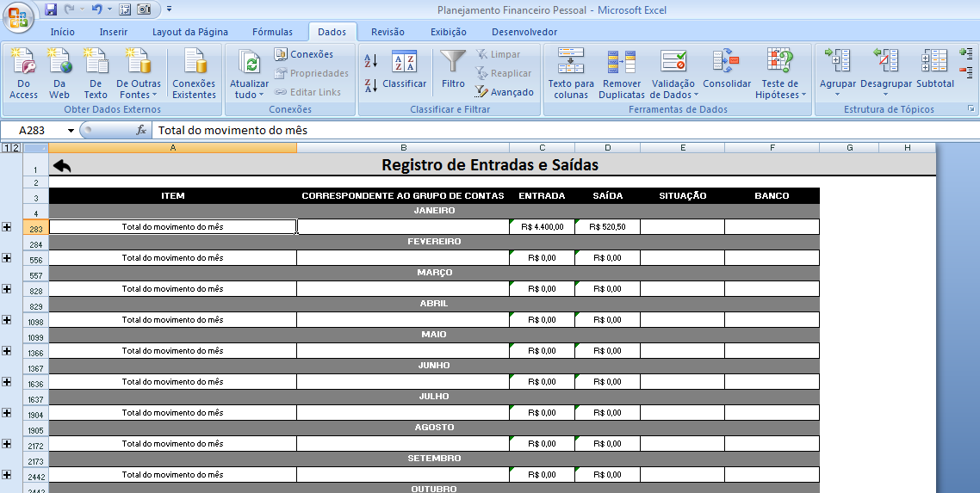Select the R$ 520,50 saída cell

click(x=607, y=226)
